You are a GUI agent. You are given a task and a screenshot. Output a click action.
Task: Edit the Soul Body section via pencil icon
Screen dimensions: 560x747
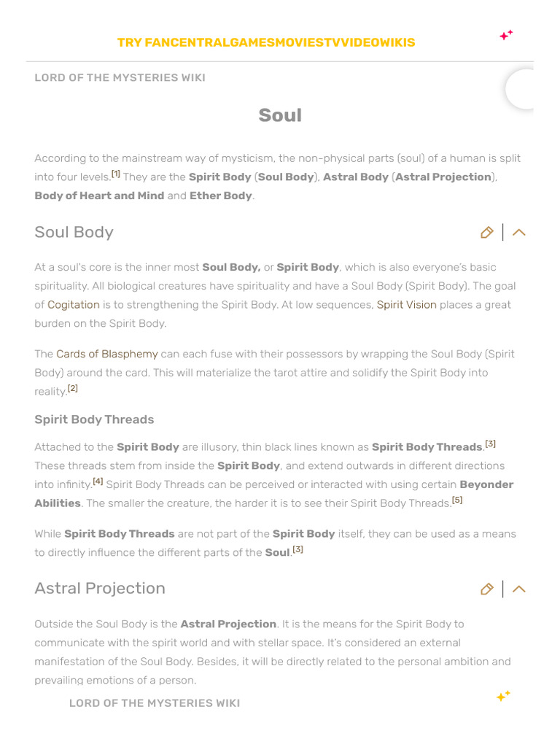pyautogui.click(x=487, y=233)
